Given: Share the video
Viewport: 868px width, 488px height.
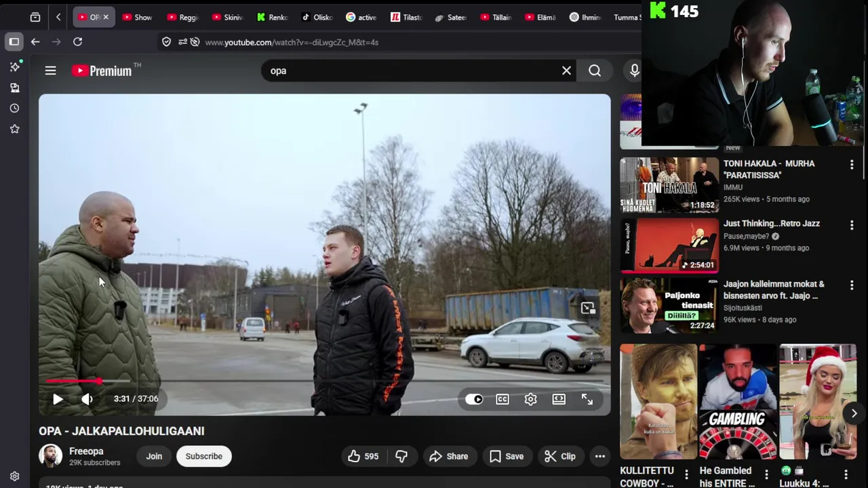Looking at the screenshot, I should pyautogui.click(x=449, y=456).
